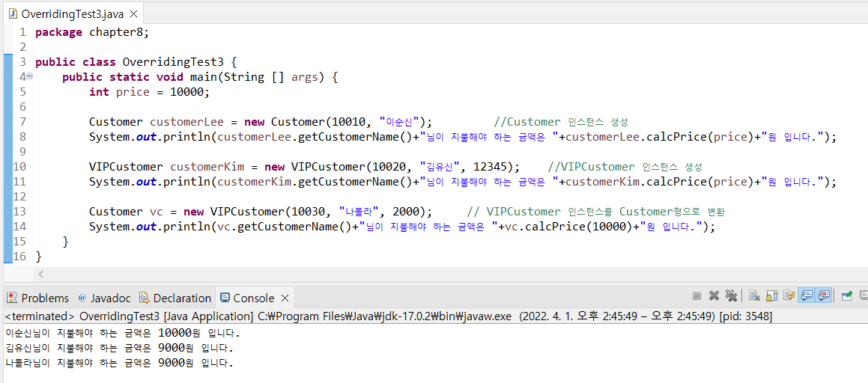Toggle show console on standard output change
Screen dimensions: 868x383
tap(807, 296)
